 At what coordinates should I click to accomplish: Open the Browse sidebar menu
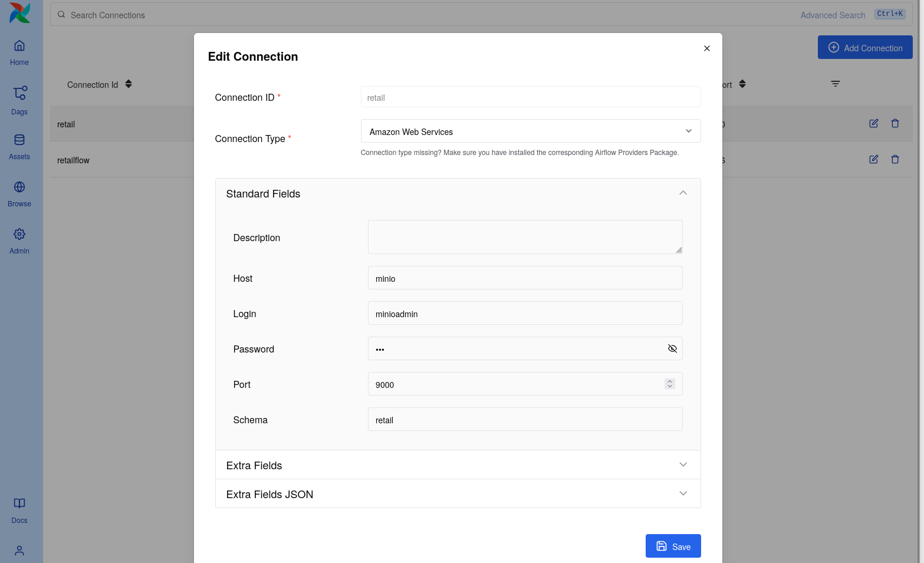click(x=19, y=194)
